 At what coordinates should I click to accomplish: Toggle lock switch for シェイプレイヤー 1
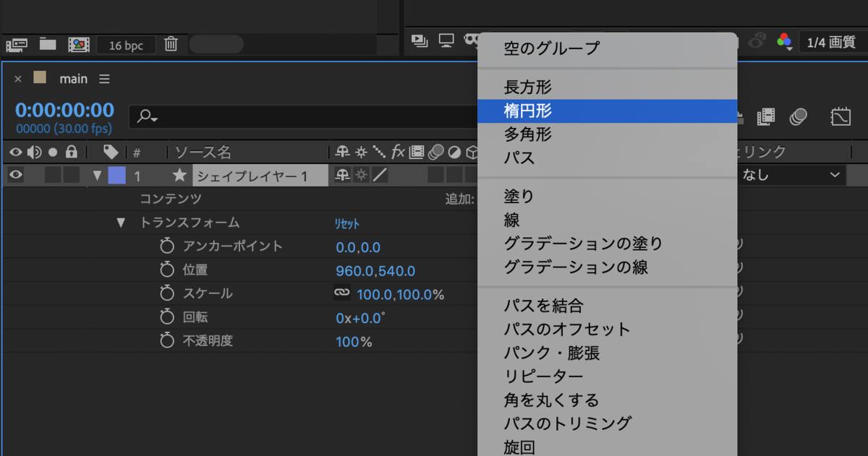tap(71, 175)
